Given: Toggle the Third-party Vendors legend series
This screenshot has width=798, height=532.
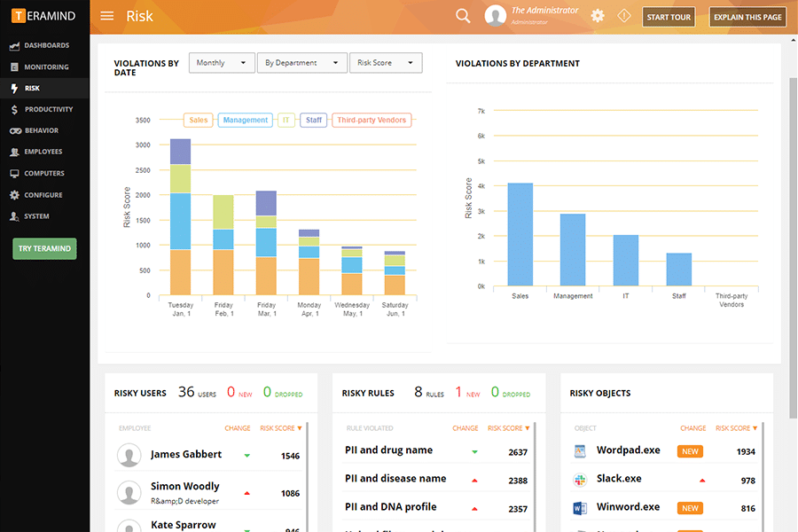Looking at the screenshot, I should pos(372,120).
